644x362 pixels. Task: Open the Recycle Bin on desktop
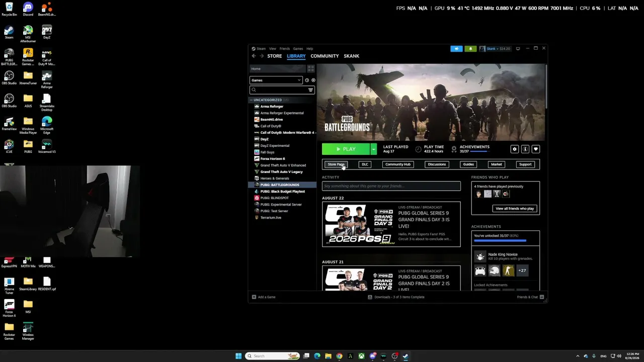click(9, 10)
